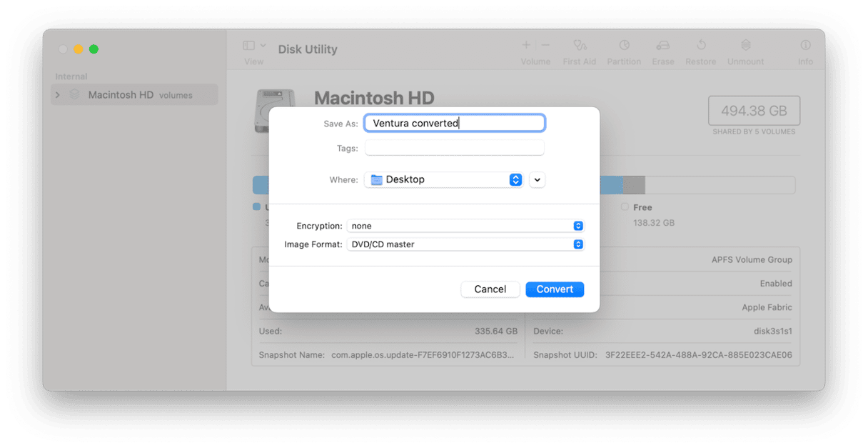Click the Enabled status value
The height and width of the screenshot is (448, 868).
tap(776, 284)
